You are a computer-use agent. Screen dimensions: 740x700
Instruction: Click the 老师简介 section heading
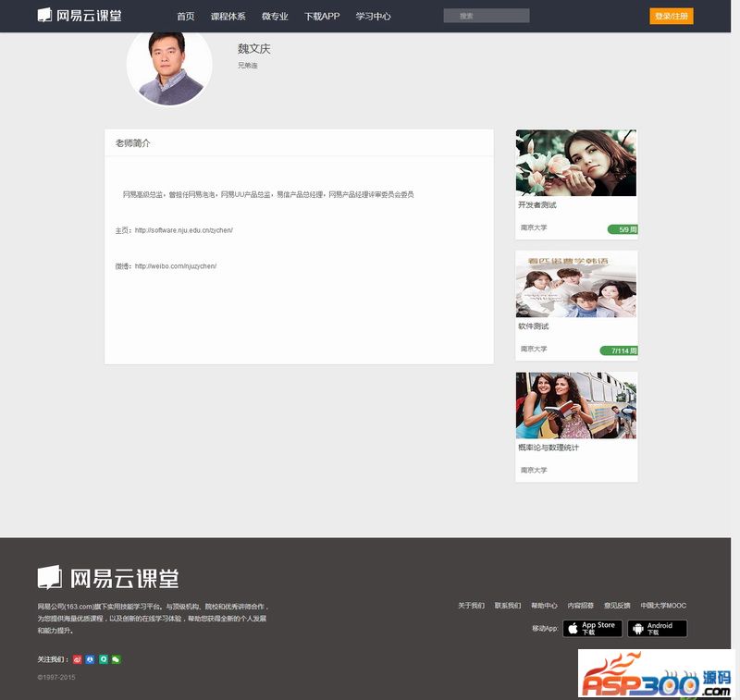click(132, 143)
